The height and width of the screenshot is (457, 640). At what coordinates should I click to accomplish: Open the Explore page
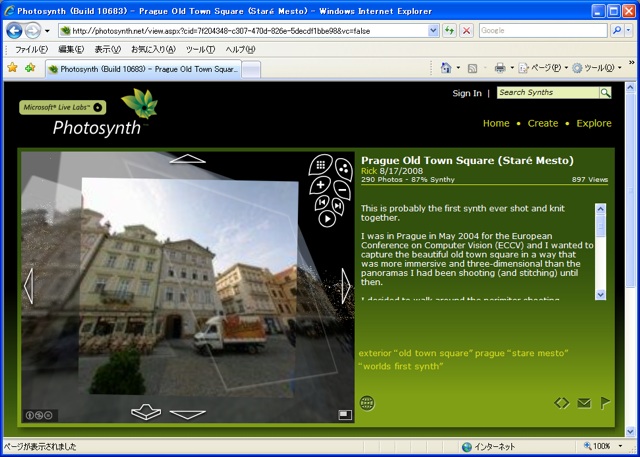[594, 123]
